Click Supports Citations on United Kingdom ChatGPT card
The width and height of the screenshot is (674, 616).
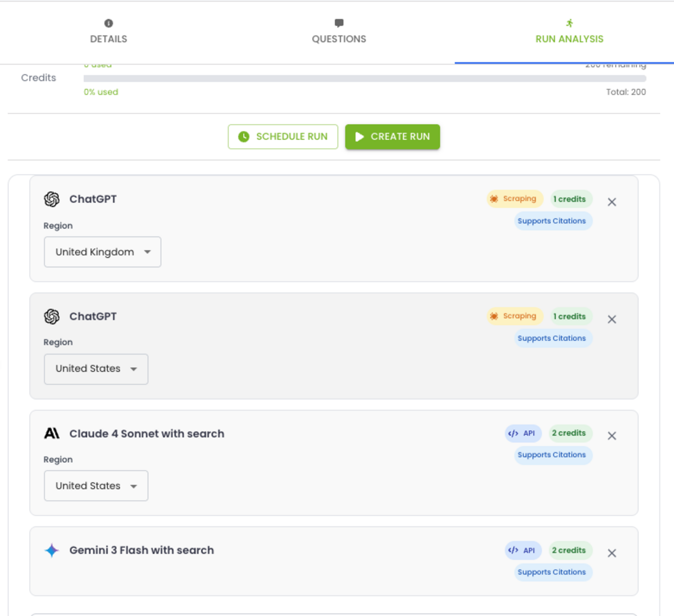[552, 221]
